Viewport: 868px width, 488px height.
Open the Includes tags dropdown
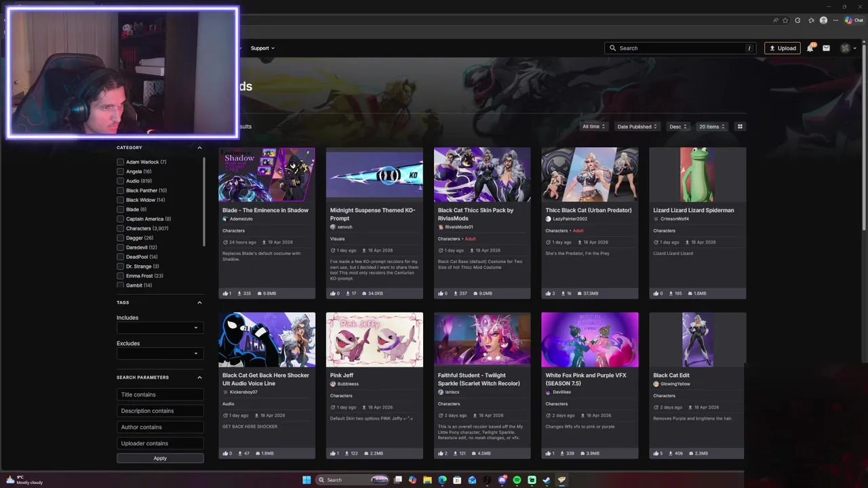160,328
